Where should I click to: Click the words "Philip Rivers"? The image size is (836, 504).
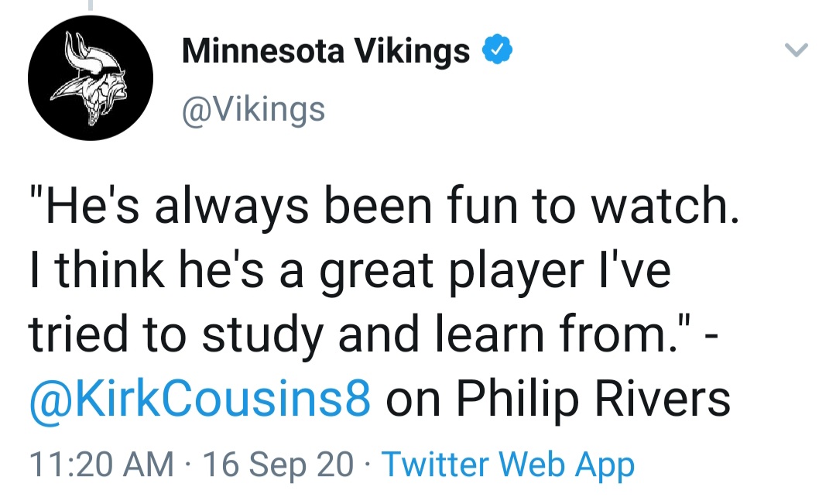tap(593, 399)
